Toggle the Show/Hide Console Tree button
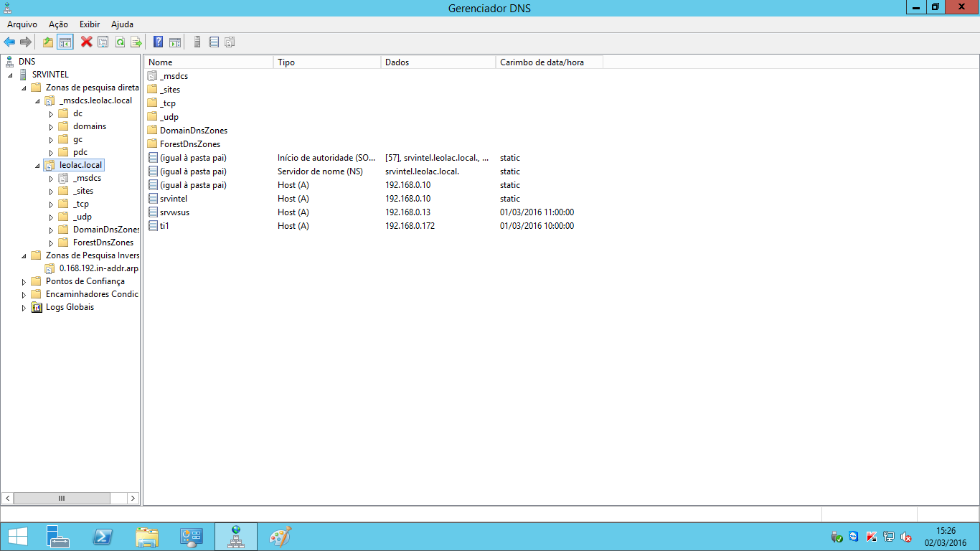Viewport: 980px width, 551px height. click(x=65, y=42)
